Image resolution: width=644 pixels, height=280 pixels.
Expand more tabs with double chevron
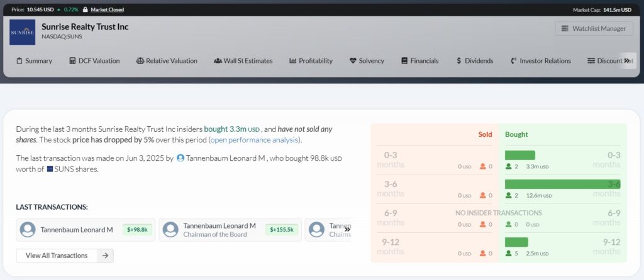pyautogui.click(x=627, y=61)
